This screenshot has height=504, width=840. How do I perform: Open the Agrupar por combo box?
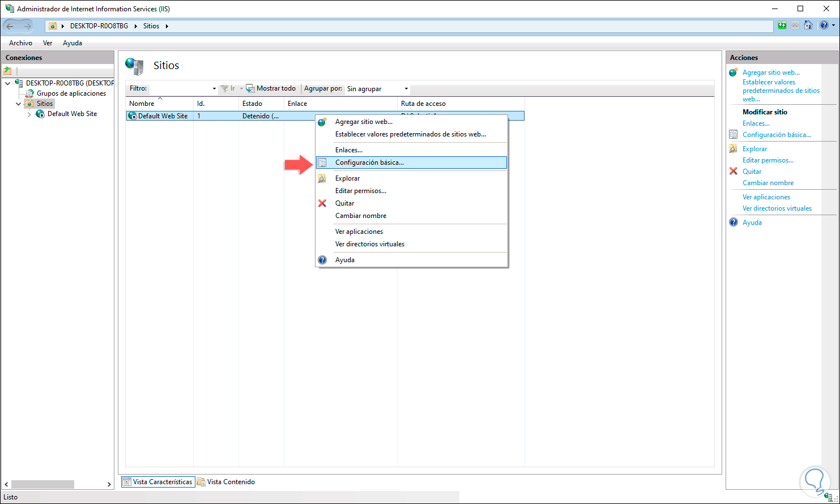tap(378, 89)
